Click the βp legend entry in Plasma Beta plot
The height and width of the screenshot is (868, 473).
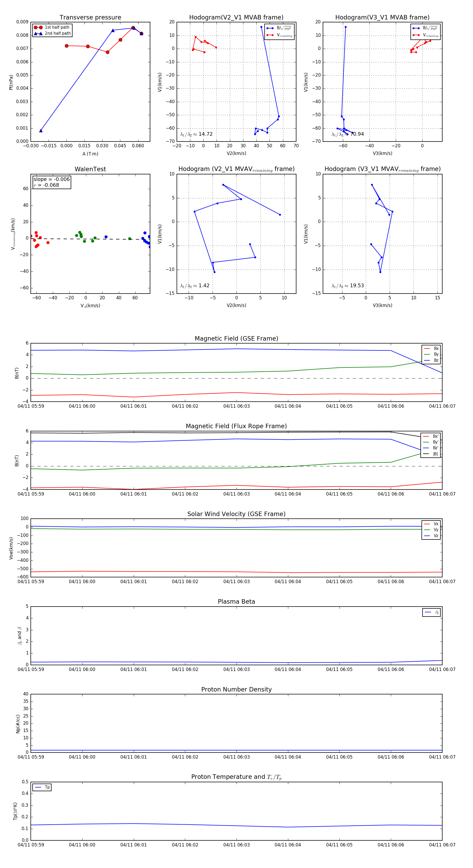[431, 612]
